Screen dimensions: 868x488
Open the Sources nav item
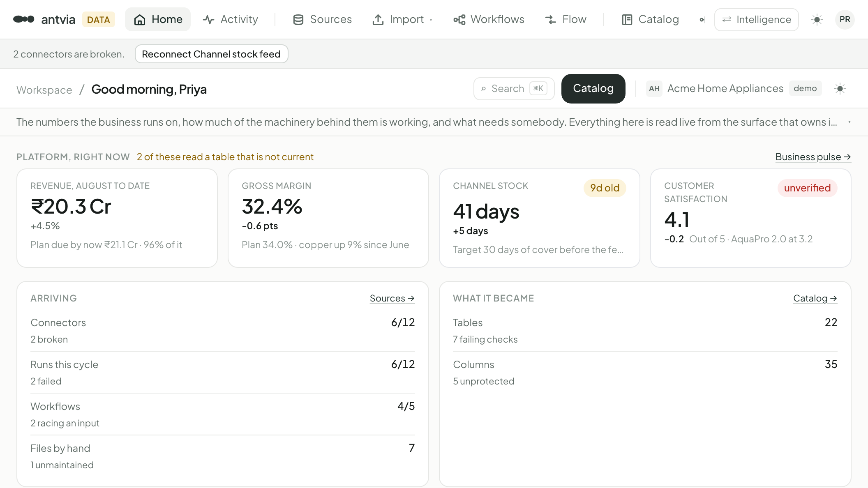[322, 19]
